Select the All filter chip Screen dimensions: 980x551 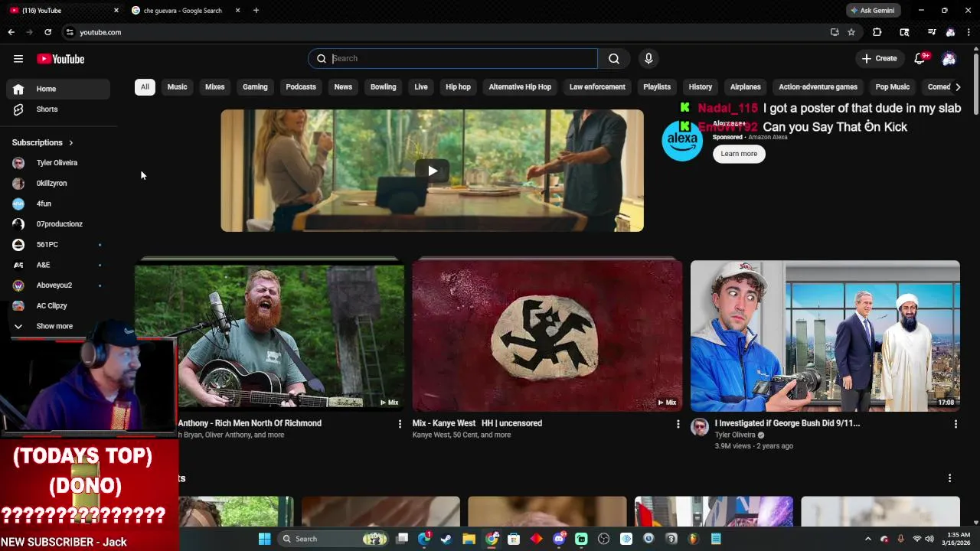(145, 86)
